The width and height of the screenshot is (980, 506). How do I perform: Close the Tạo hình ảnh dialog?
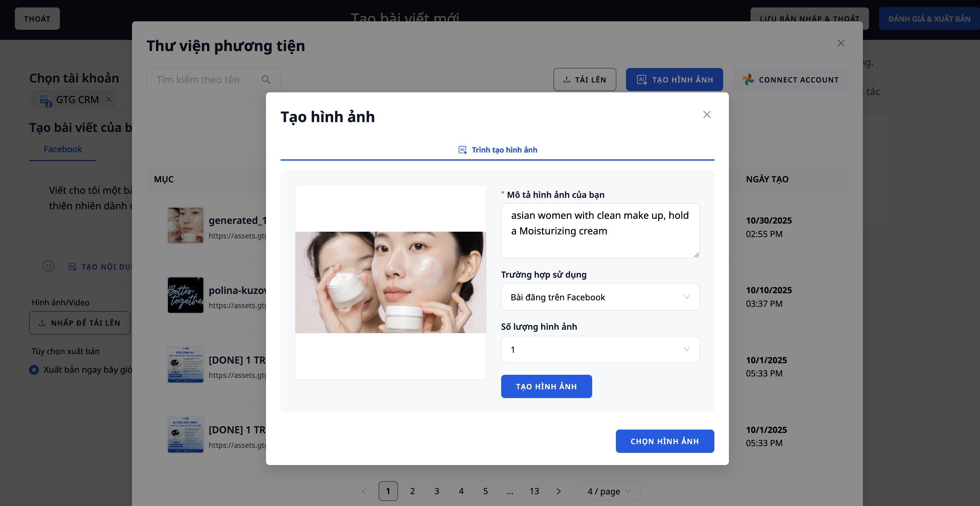(707, 114)
